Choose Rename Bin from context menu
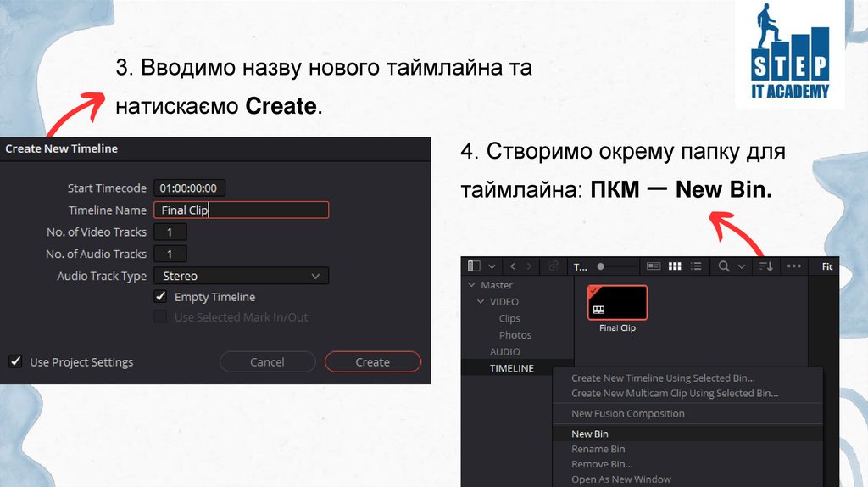 click(598, 450)
